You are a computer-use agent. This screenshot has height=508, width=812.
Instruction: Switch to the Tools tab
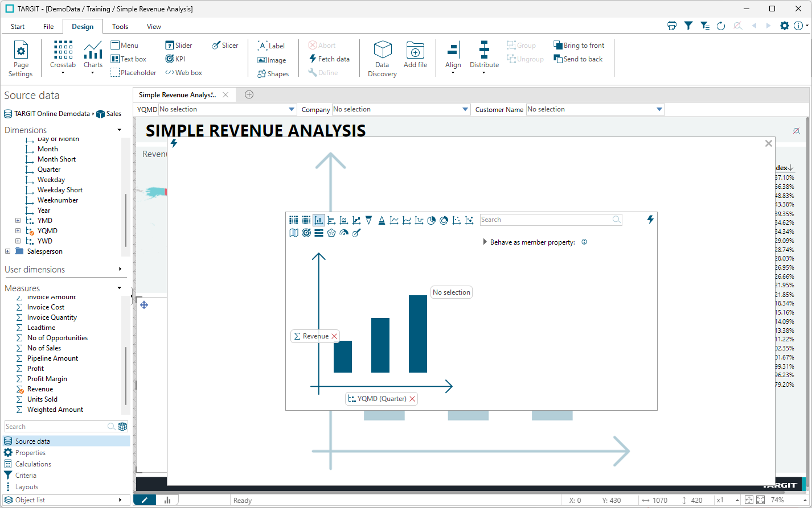point(120,27)
